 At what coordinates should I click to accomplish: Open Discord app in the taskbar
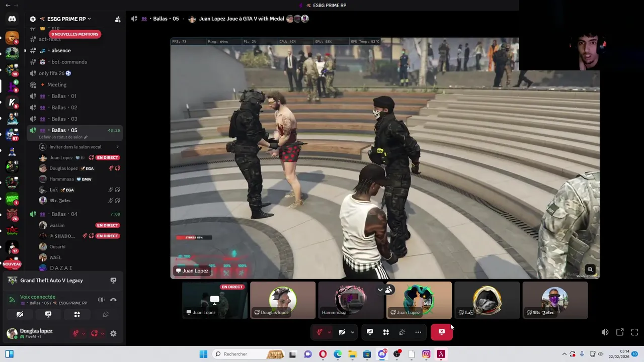pyautogui.click(x=382, y=354)
